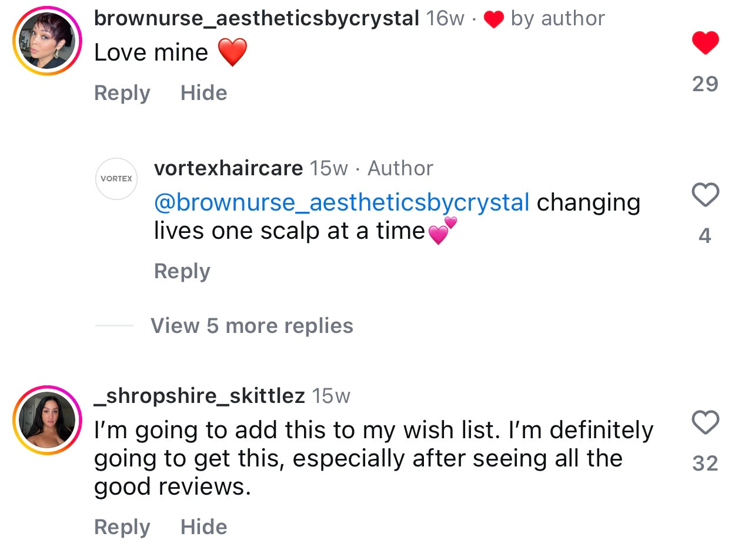The width and height of the screenshot is (755, 560).
Task: View the 29 likes count
Action: coord(705,84)
